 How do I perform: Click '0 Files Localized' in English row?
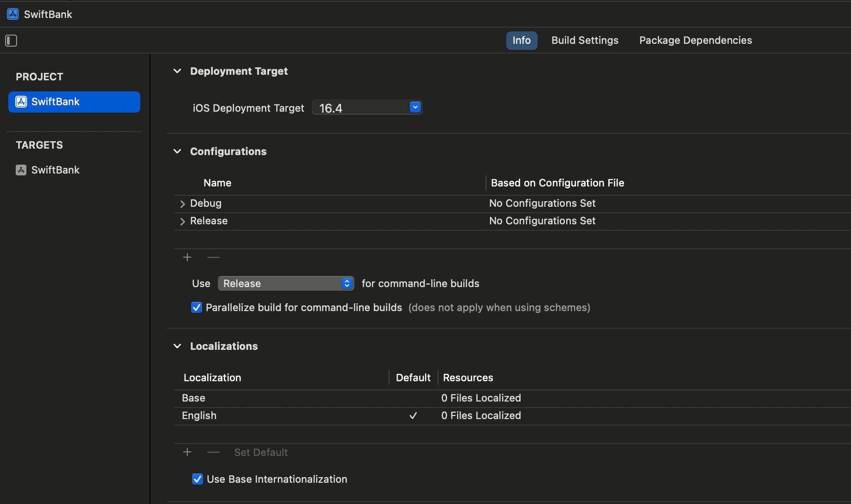click(481, 415)
